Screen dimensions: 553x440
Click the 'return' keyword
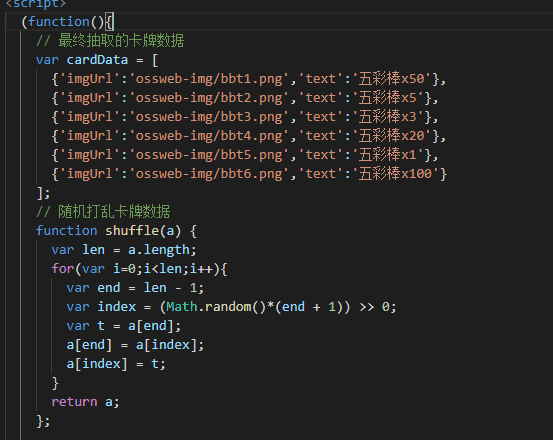point(74,402)
